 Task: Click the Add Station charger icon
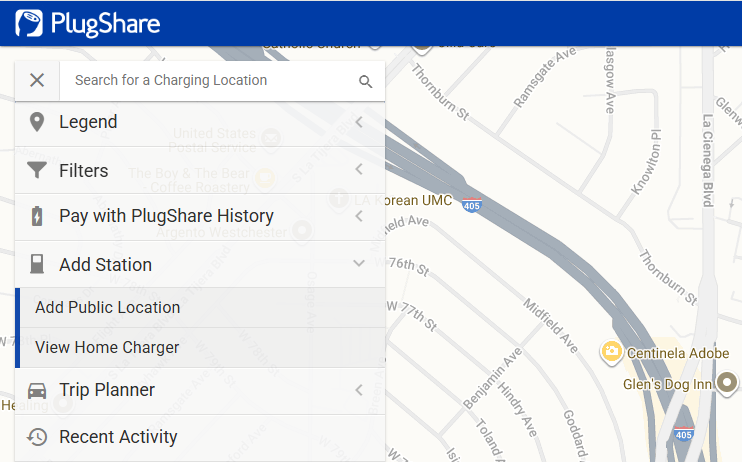(37, 265)
